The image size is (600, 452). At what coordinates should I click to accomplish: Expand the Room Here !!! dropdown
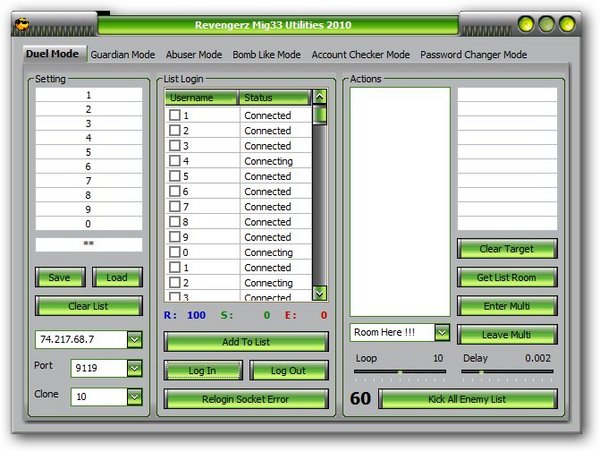pyautogui.click(x=442, y=332)
